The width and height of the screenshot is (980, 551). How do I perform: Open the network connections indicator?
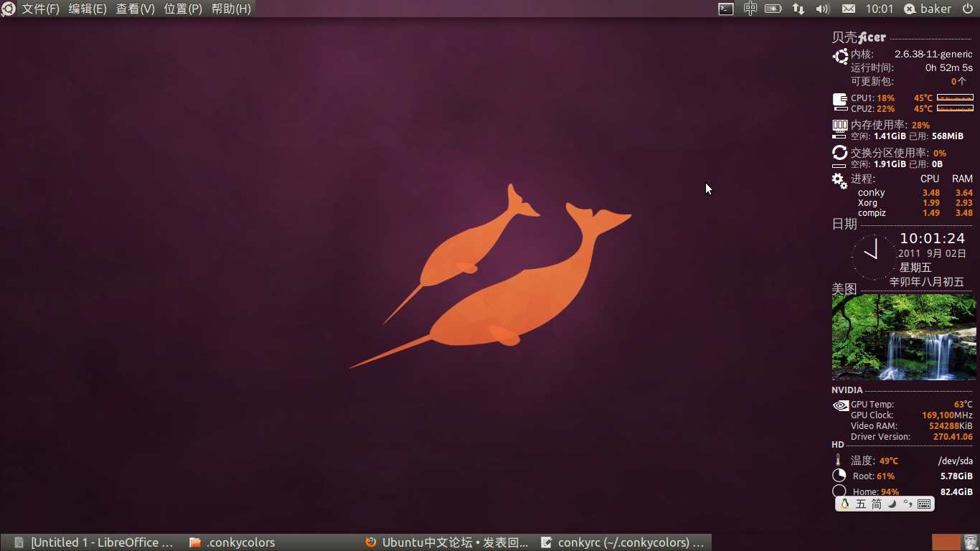798,9
